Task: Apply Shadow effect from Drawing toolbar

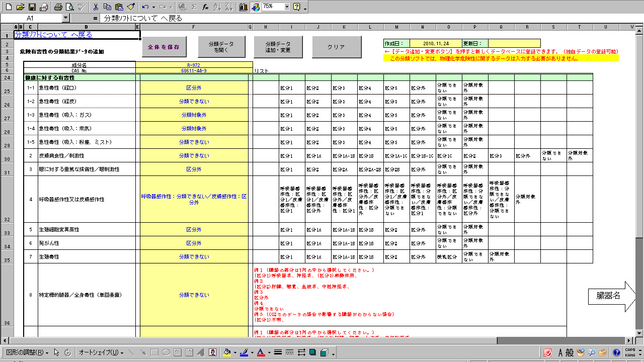Action: coord(313,352)
